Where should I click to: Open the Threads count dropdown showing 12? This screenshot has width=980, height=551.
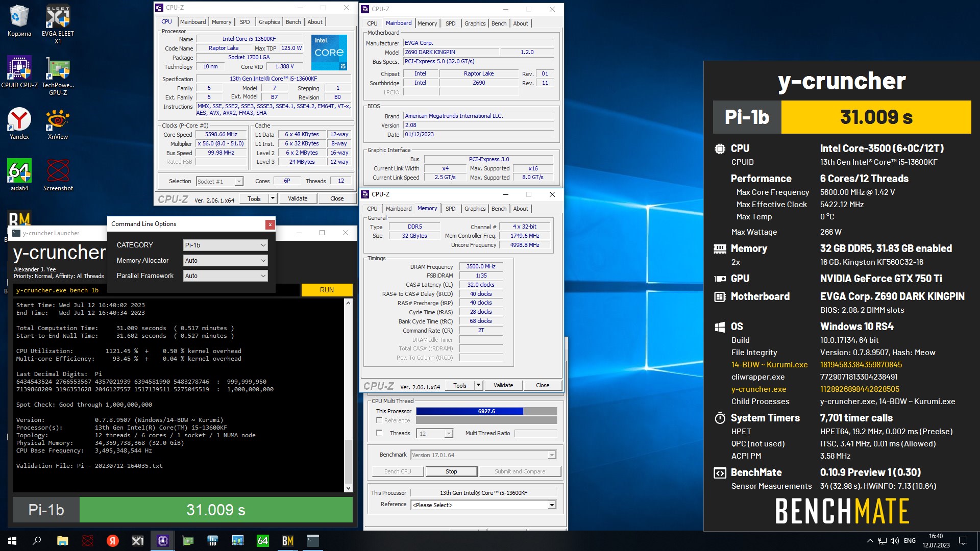[x=435, y=433]
